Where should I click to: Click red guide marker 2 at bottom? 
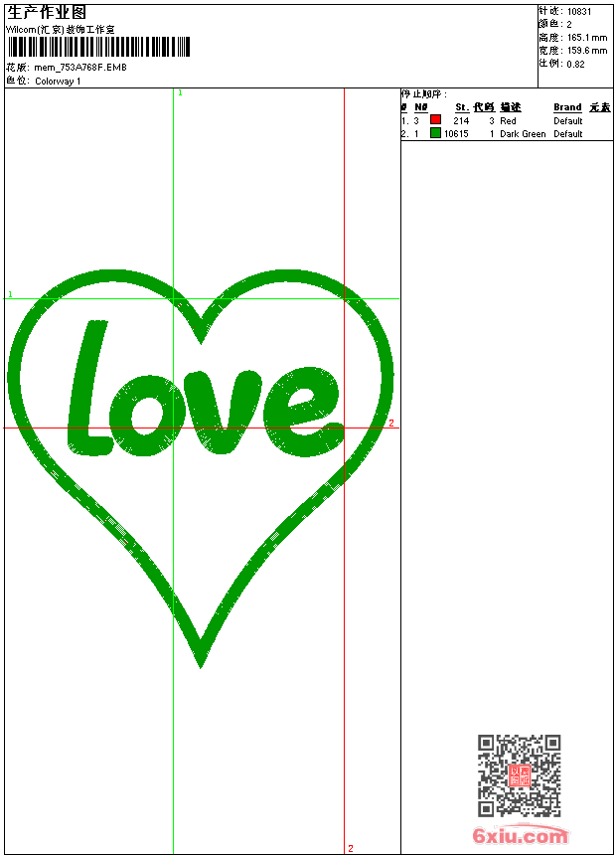351,848
